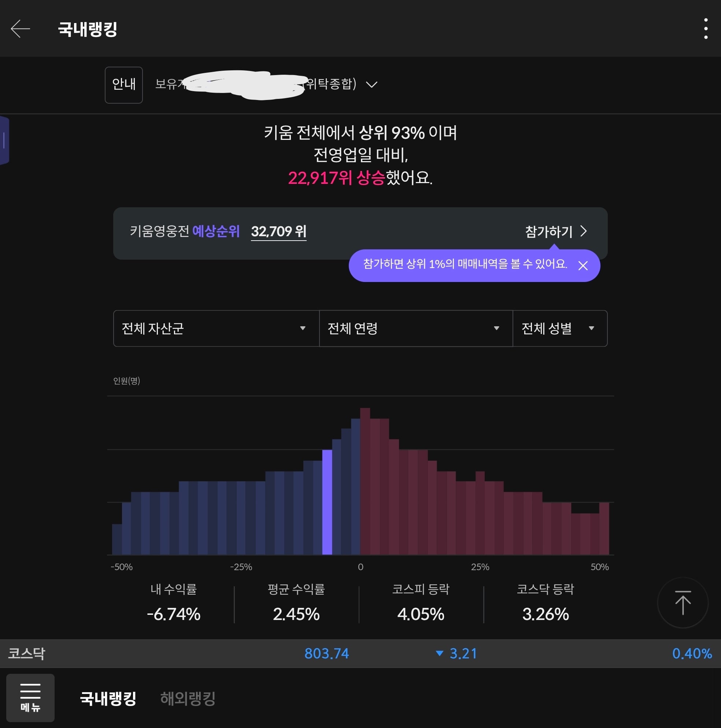Expand the account selector (위탁종합) chevron
The width and height of the screenshot is (721, 728).
[371, 84]
